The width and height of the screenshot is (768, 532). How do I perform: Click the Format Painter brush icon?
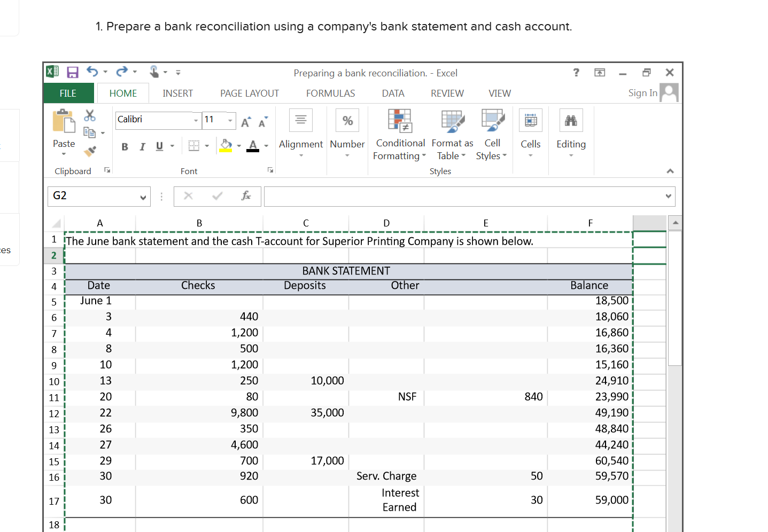click(x=90, y=151)
